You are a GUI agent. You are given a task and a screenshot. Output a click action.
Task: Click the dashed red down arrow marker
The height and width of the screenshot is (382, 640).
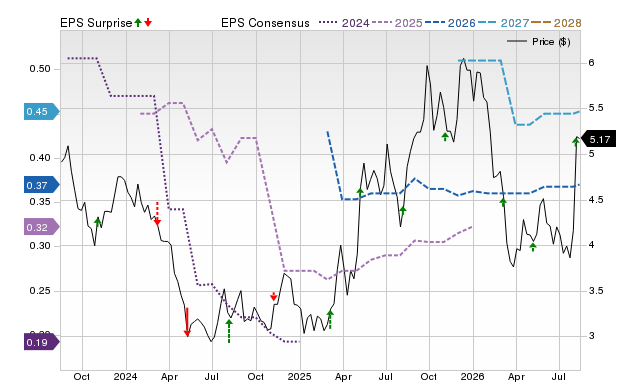pos(157,213)
